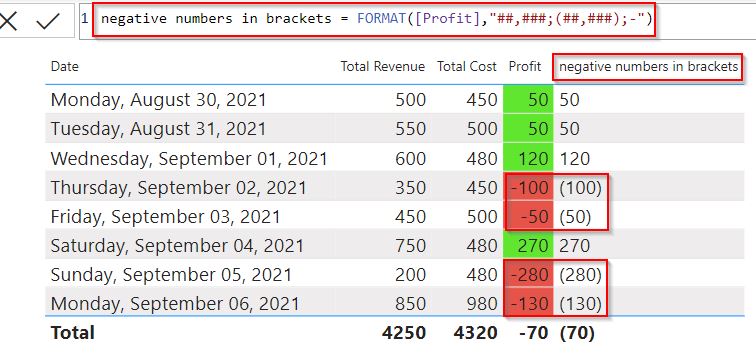The image size is (756, 362).
Task: Click the Total Revenue value 350
Action: pos(410,188)
